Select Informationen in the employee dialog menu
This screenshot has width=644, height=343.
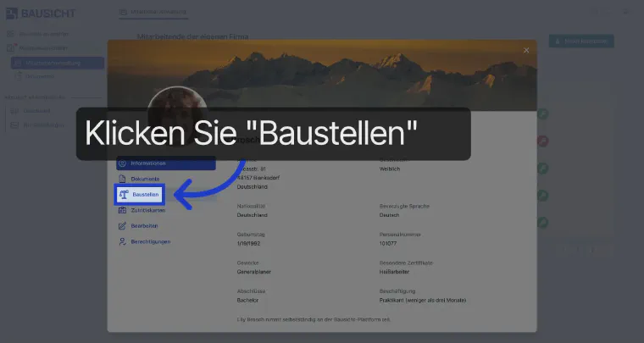tap(166, 163)
